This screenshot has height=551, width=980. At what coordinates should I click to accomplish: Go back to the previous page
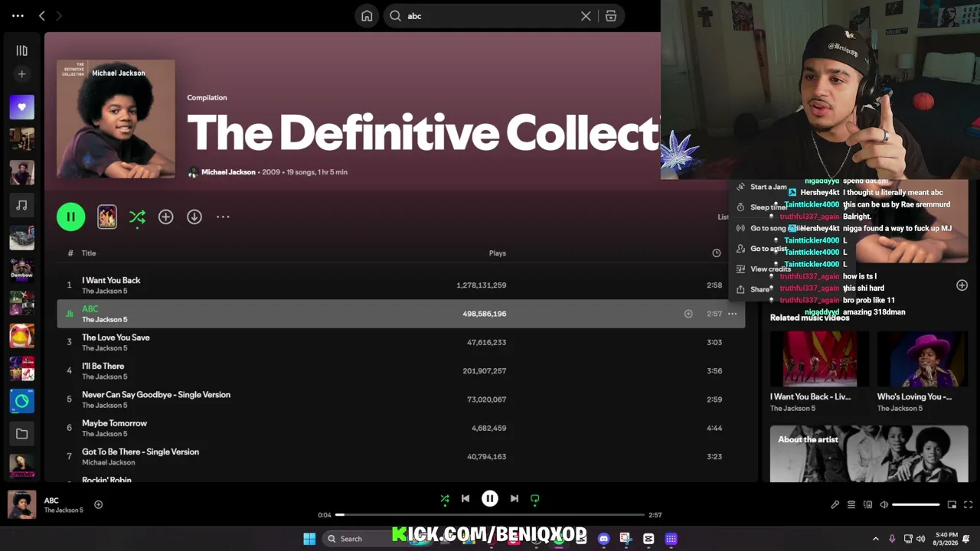[42, 15]
